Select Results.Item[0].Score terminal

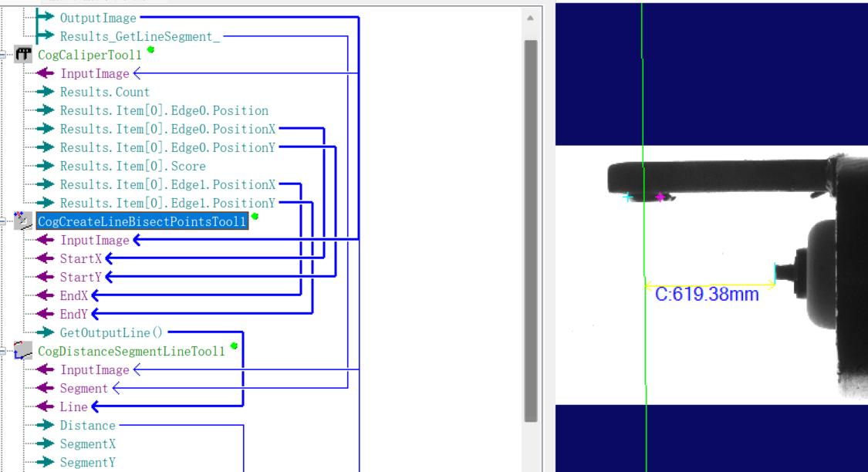click(133, 166)
